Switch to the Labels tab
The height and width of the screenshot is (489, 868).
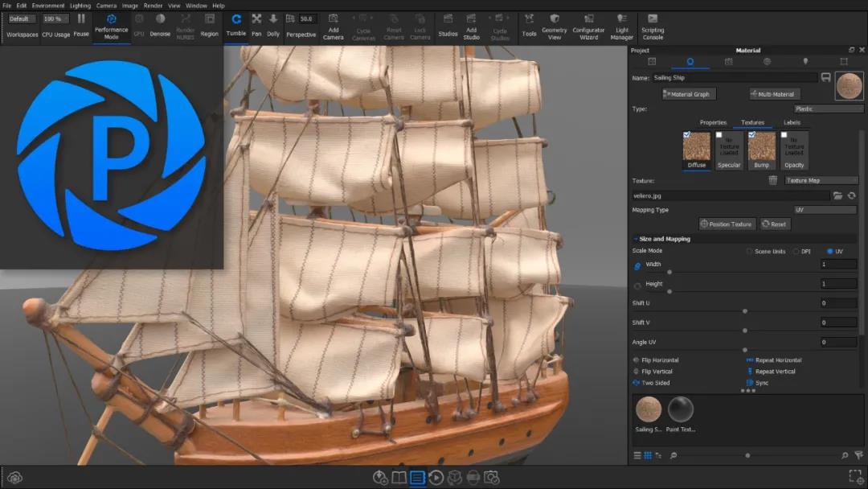click(x=792, y=122)
